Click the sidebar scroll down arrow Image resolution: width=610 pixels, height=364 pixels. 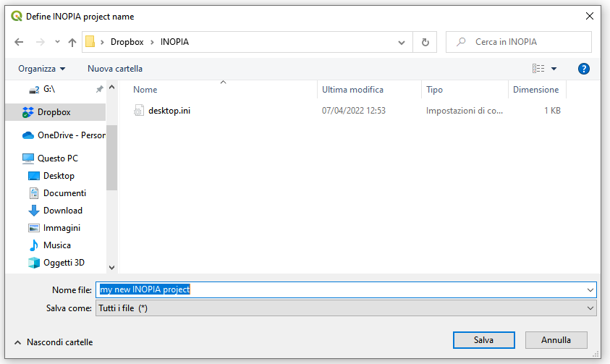(111, 268)
